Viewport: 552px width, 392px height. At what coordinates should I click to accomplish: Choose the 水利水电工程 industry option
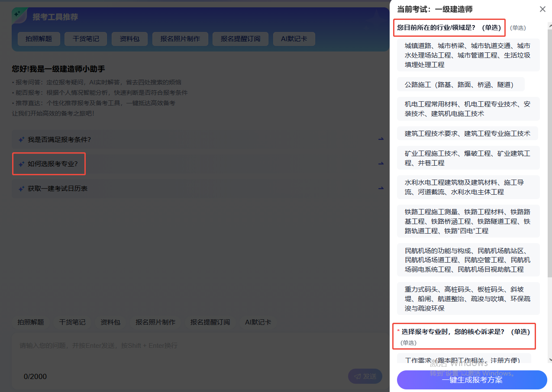coord(468,187)
